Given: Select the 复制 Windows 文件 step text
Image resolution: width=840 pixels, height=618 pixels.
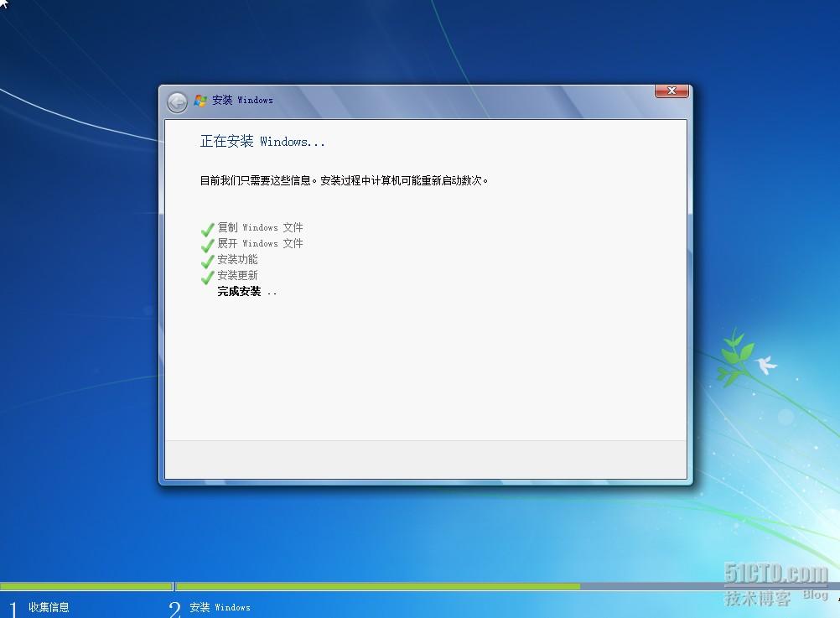Looking at the screenshot, I should [x=260, y=227].
